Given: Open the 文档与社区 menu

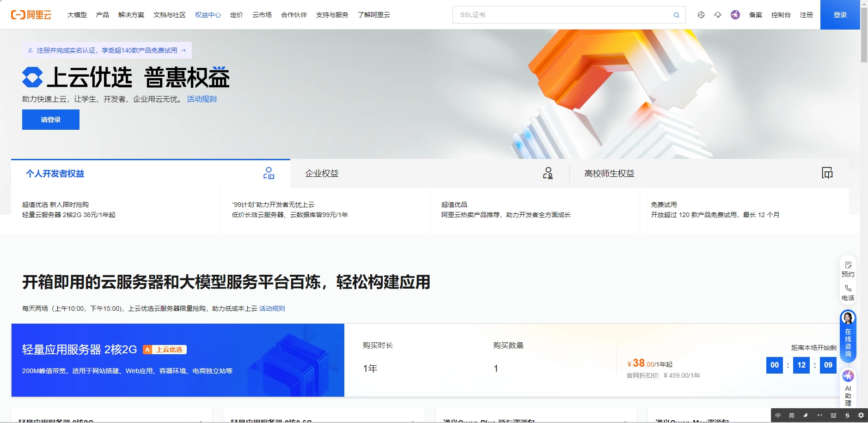Looking at the screenshot, I should [x=170, y=15].
